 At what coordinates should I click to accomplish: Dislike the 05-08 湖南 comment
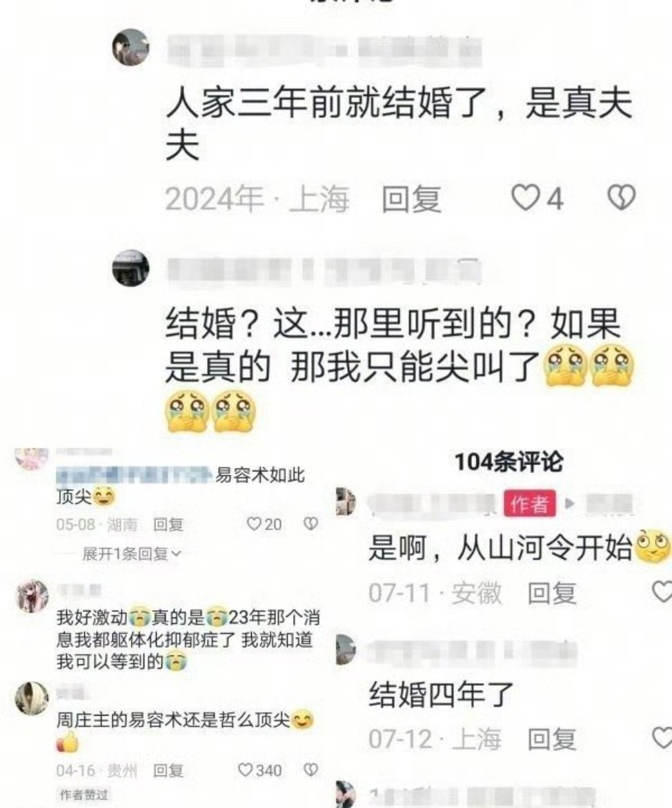click(310, 524)
